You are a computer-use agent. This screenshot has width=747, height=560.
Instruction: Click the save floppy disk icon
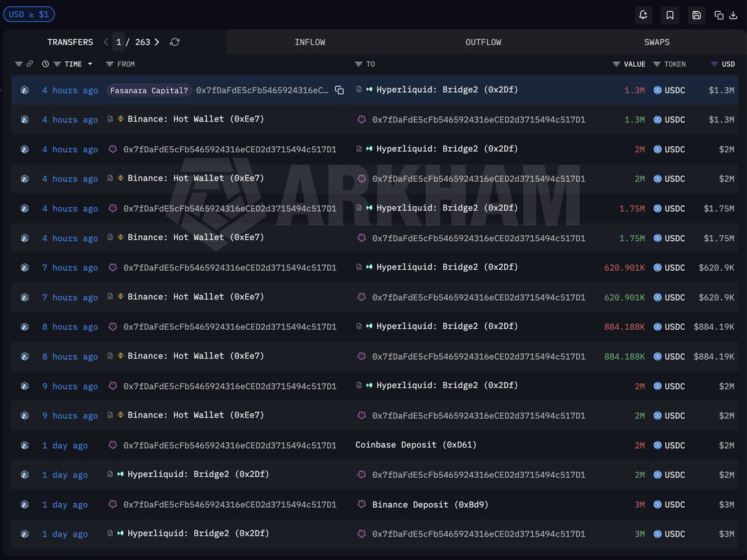tap(697, 15)
